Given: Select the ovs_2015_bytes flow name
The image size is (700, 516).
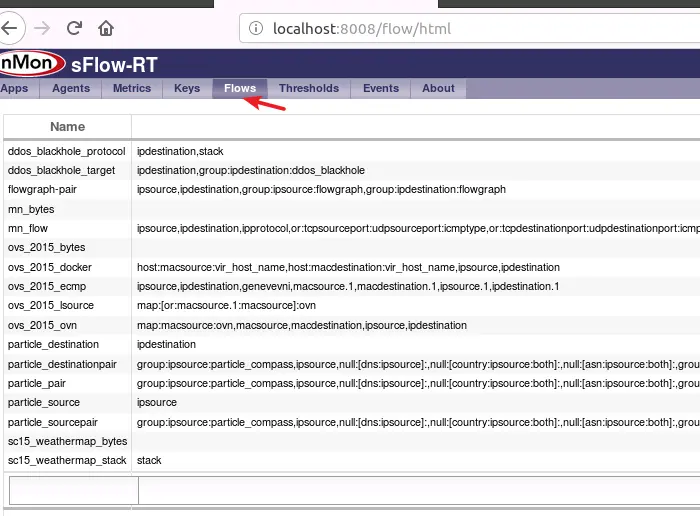Looking at the screenshot, I should click(x=46, y=247).
